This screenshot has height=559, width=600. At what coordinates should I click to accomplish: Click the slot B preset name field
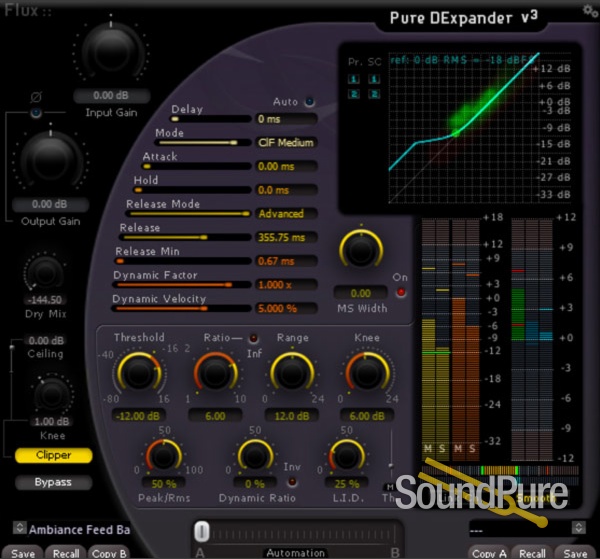point(520,528)
